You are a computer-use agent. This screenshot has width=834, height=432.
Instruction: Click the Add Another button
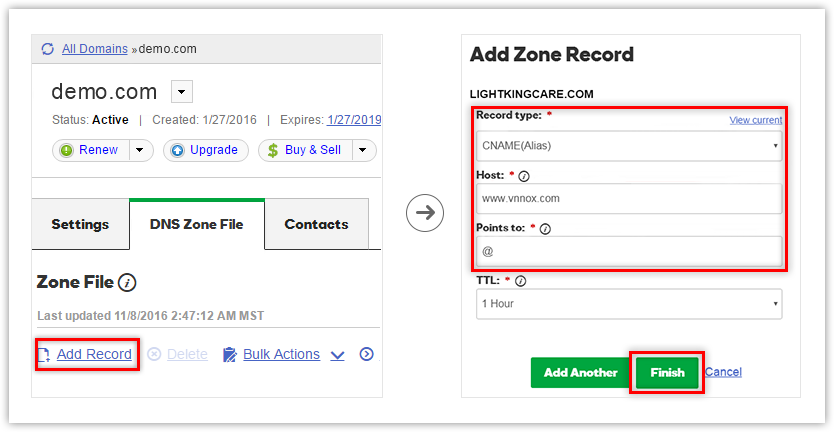(x=580, y=372)
